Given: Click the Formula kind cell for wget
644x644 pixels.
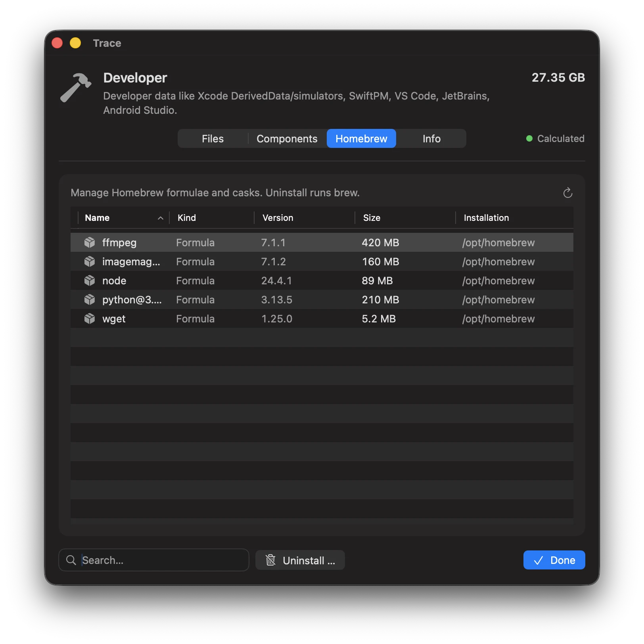Looking at the screenshot, I should tap(195, 319).
